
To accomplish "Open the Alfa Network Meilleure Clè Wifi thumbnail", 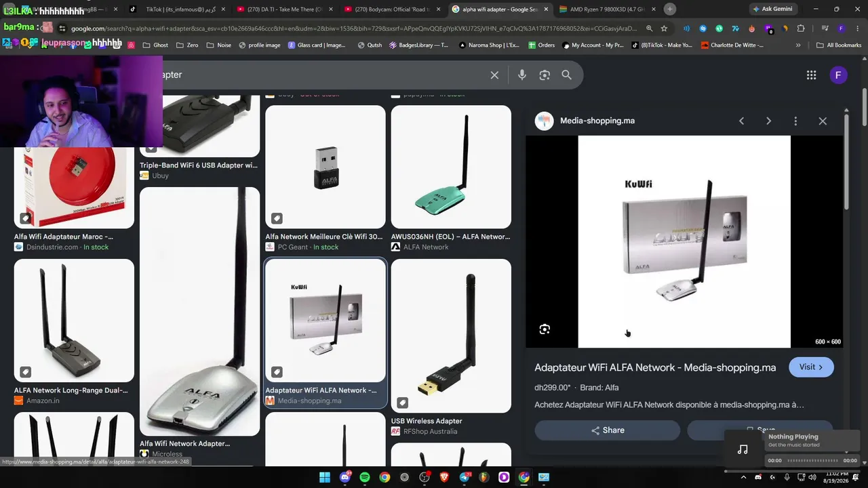I will click(325, 167).
